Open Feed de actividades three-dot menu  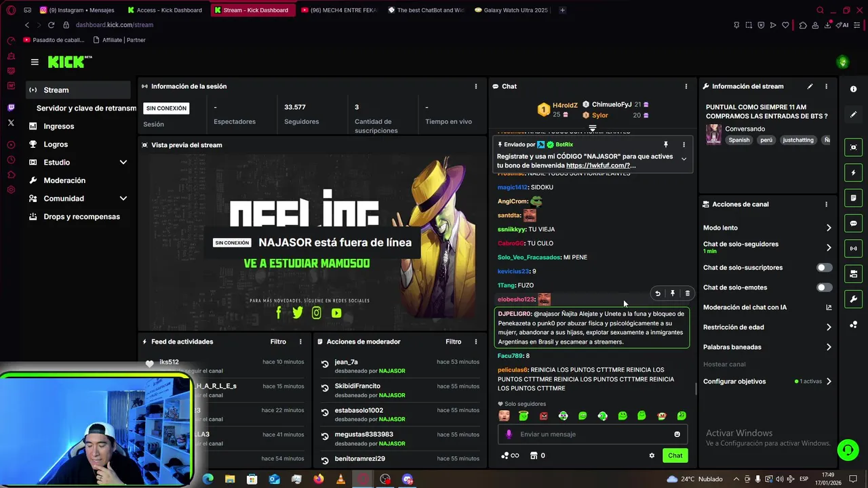click(300, 342)
